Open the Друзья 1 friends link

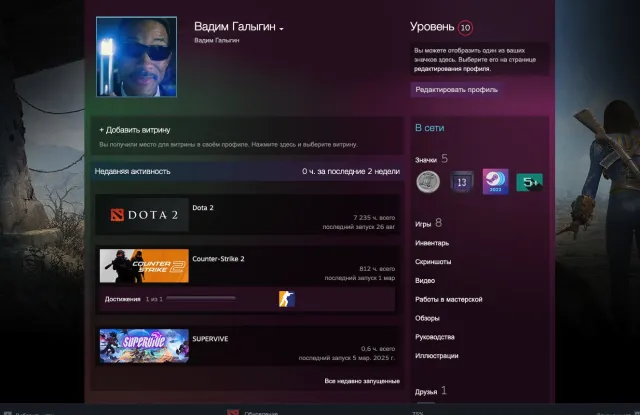[x=431, y=391]
